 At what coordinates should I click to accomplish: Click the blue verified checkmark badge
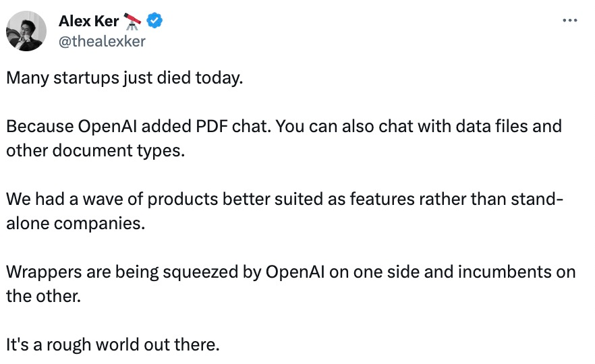(x=154, y=20)
